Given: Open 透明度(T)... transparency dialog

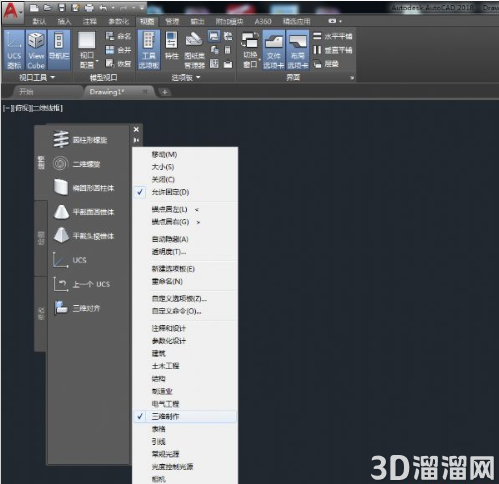Looking at the screenshot, I should point(185,252).
